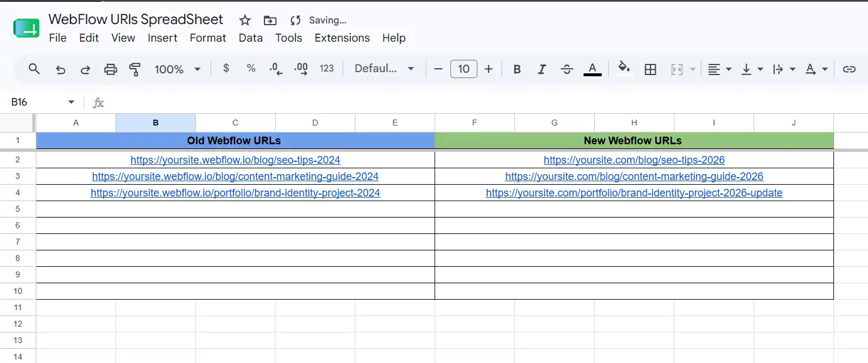Screen dimensions: 868x363
Task: Print the spreadsheet
Action: click(x=110, y=69)
